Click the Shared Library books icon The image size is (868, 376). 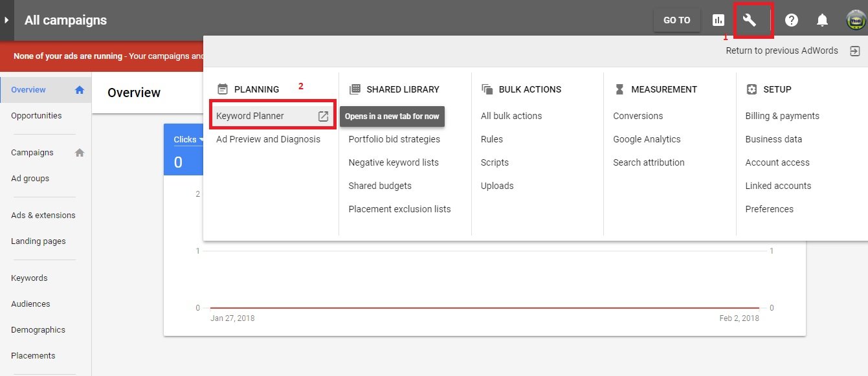pos(355,89)
